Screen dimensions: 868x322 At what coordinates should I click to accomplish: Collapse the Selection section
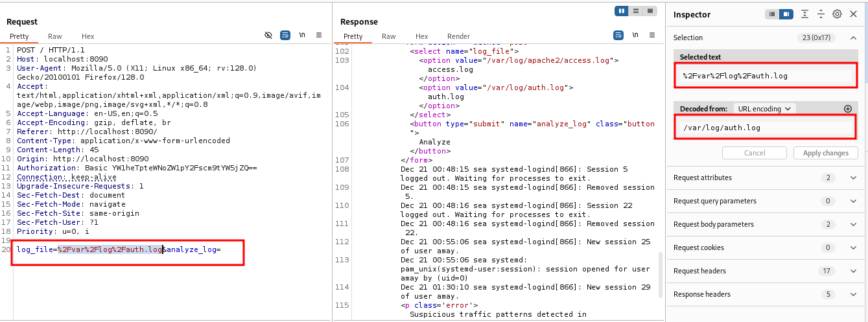pyautogui.click(x=852, y=38)
